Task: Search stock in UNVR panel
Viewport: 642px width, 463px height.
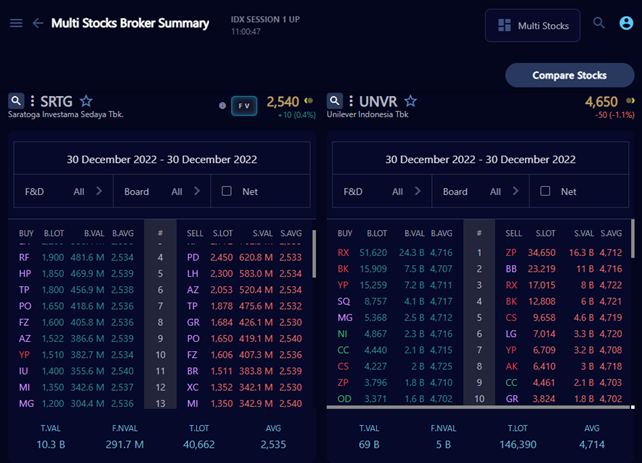Action: coord(335,101)
